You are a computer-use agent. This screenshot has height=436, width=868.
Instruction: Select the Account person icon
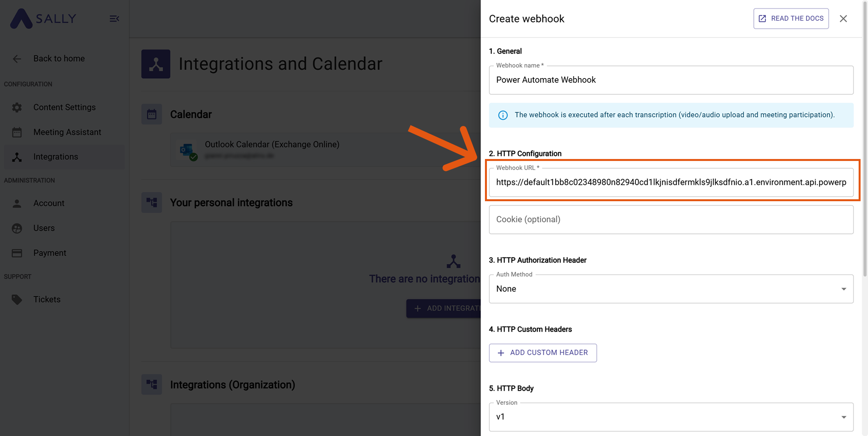coord(17,203)
